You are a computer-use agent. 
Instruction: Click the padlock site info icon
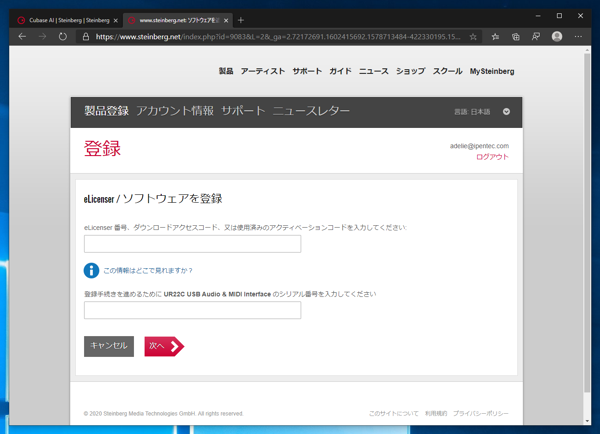coord(86,37)
